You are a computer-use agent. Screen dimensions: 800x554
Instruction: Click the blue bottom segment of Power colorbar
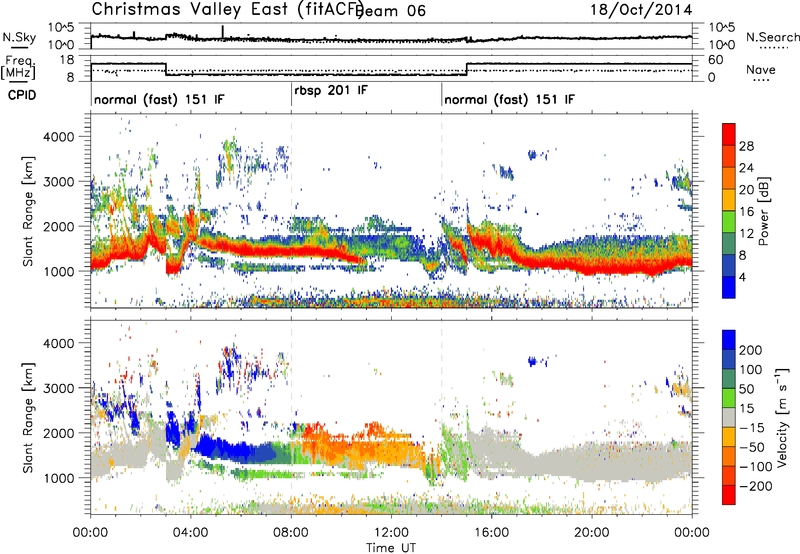[x=729, y=287]
